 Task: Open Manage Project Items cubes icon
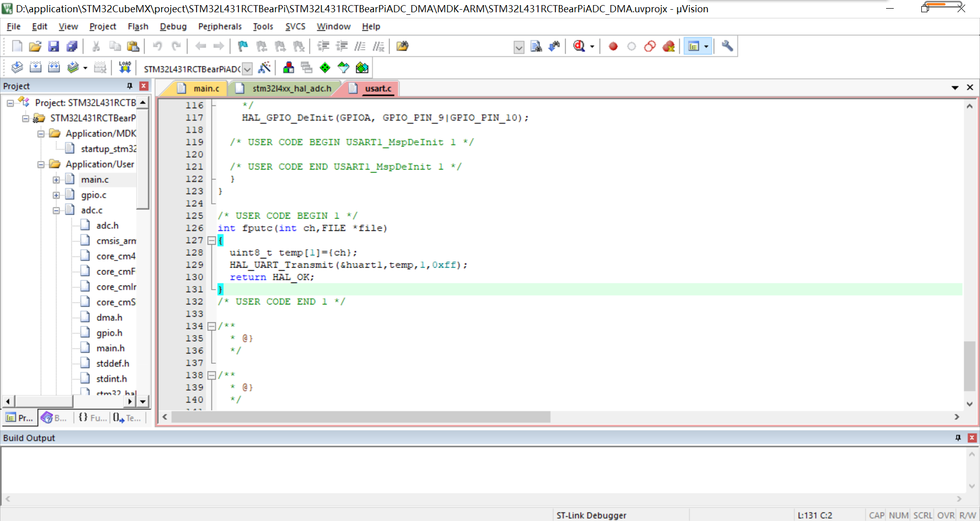coord(288,67)
